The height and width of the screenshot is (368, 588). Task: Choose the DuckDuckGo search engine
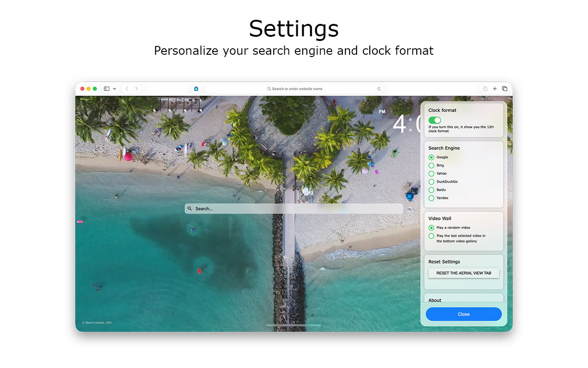[x=431, y=182]
